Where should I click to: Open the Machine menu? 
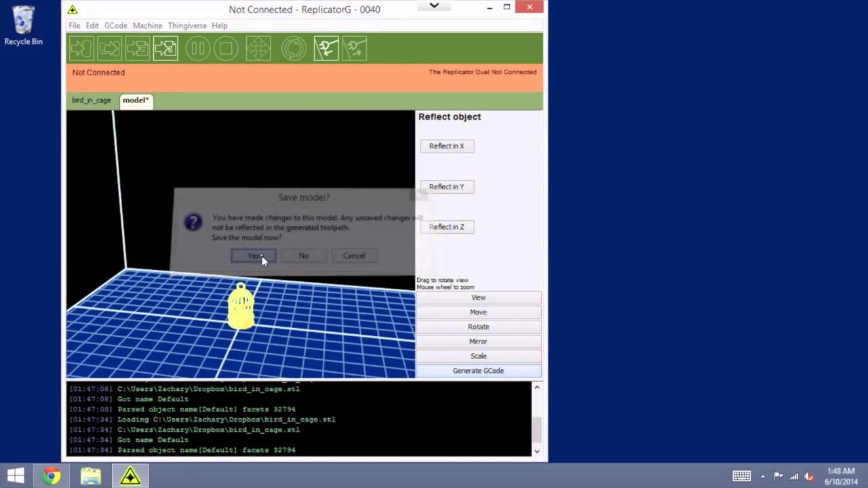click(x=147, y=26)
